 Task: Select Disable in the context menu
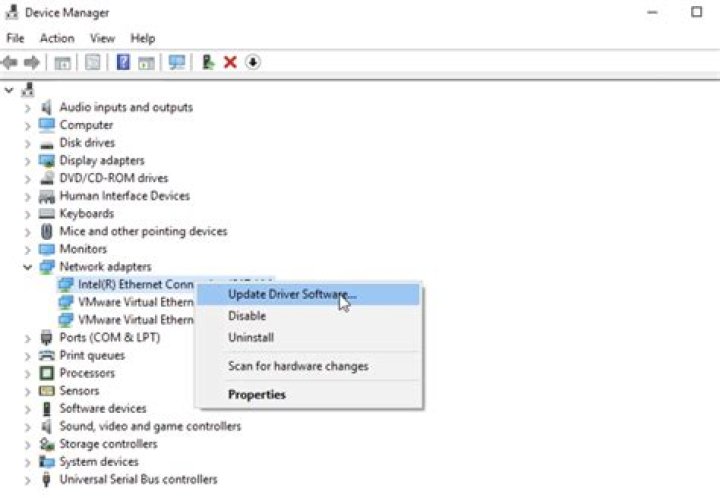[x=247, y=316]
